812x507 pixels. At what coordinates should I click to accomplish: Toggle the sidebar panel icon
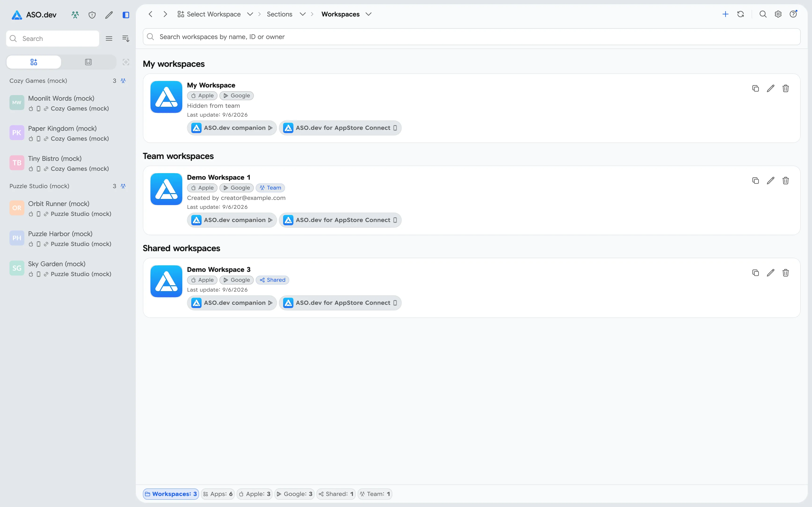[126, 15]
